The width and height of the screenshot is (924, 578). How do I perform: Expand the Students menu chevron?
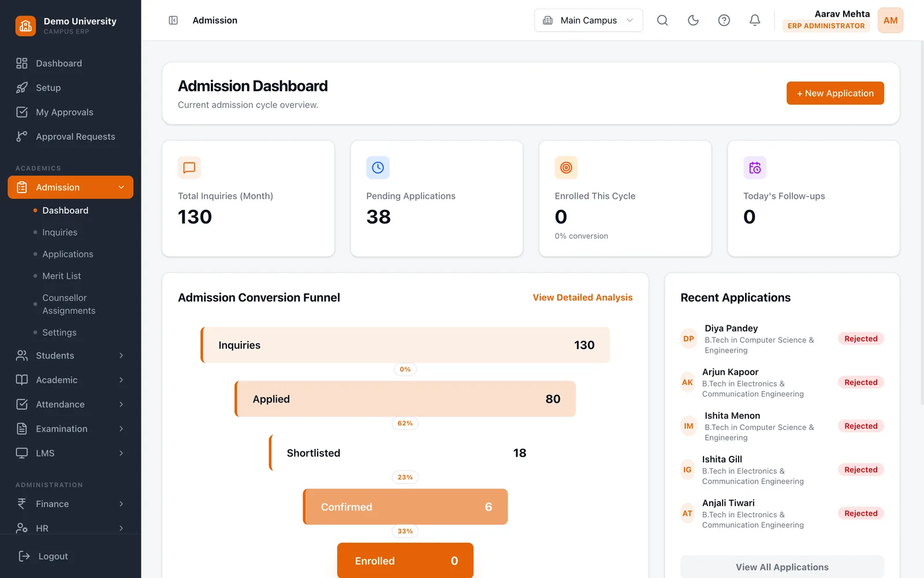(121, 355)
